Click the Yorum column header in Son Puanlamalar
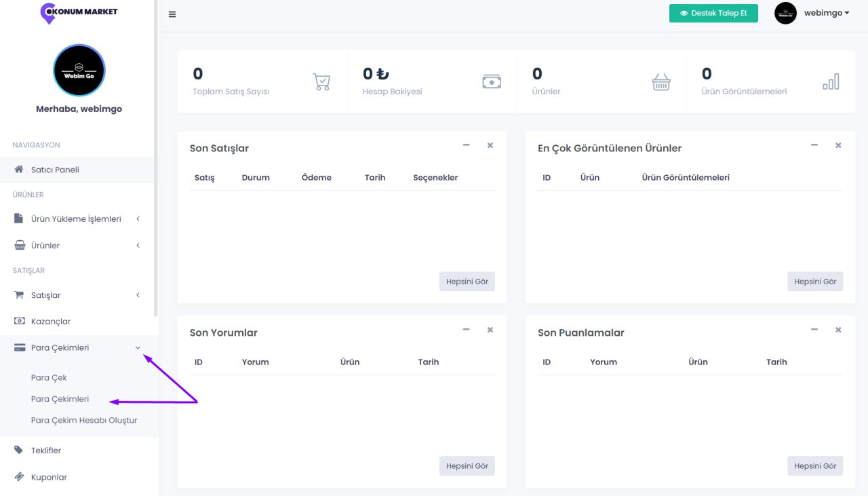The image size is (868, 496). (604, 362)
